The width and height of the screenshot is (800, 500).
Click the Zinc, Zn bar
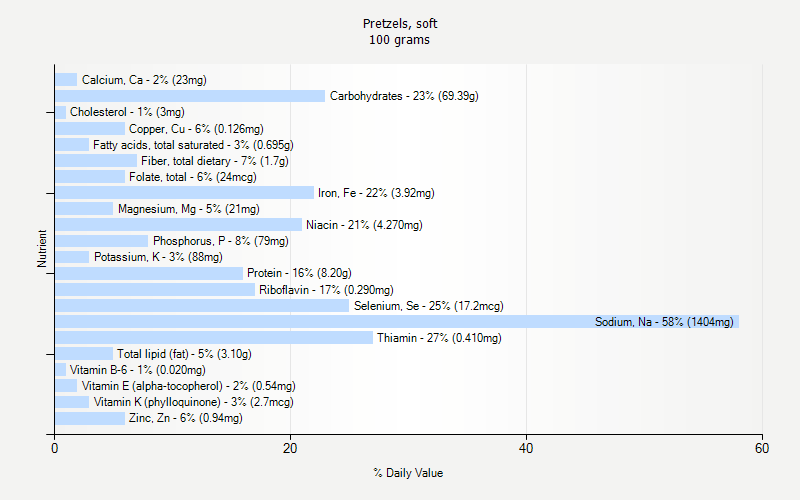(x=89, y=418)
